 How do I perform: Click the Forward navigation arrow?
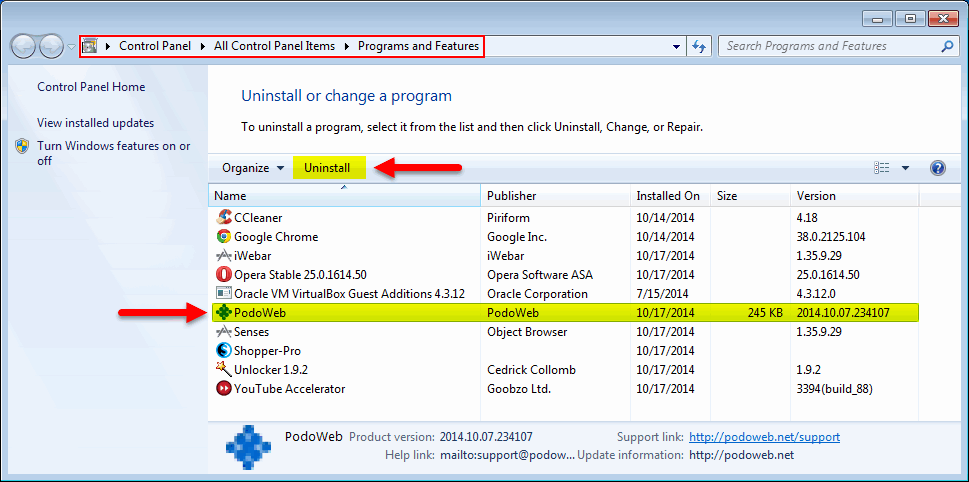pyautogui.click(x=51, y=46)
